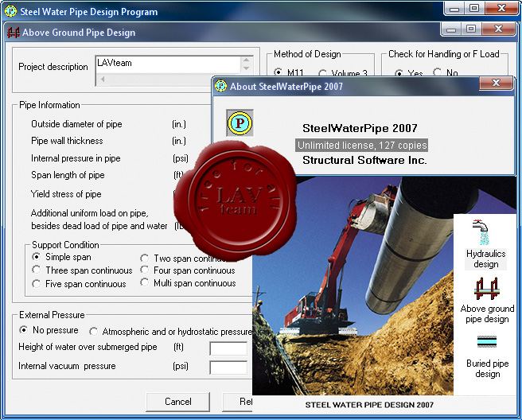Click the construction pipeline photo

[353, 286]
